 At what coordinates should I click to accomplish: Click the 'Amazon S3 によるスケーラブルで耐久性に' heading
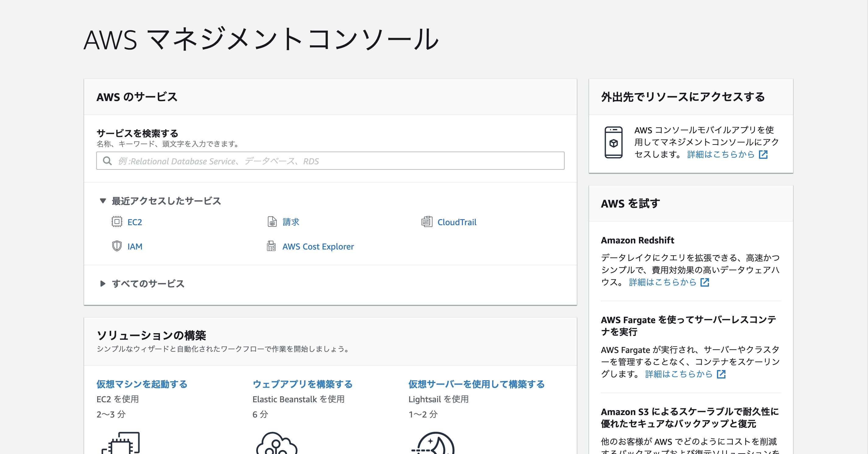690,412
